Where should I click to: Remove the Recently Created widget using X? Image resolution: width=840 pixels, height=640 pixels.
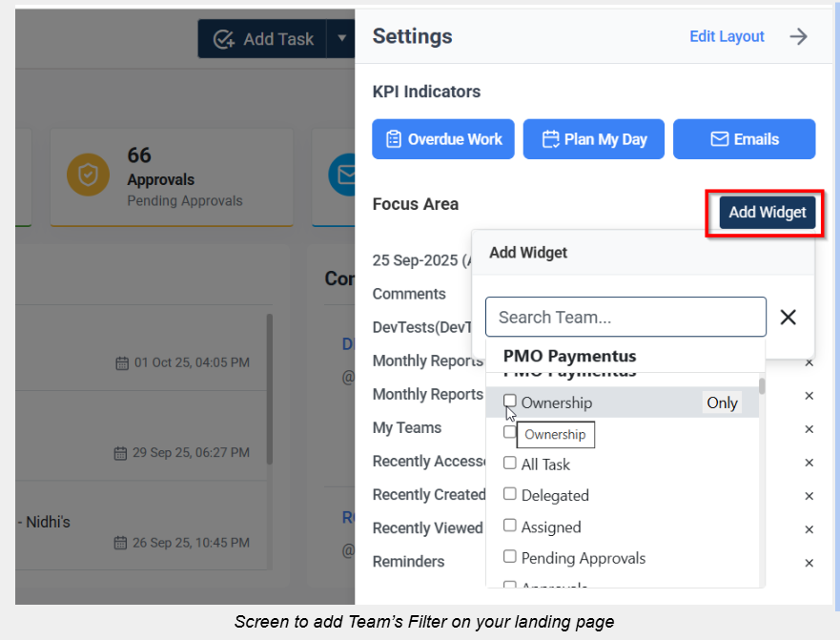click(809, 496)
